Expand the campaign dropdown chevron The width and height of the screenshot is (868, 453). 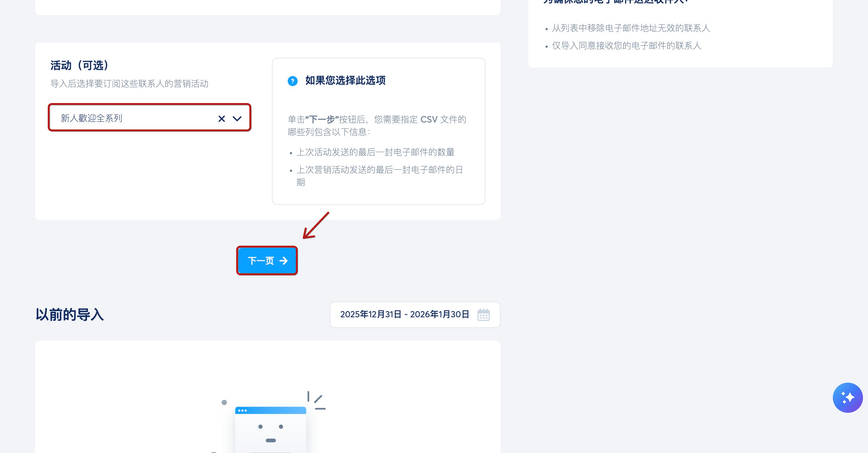[237, 119]
